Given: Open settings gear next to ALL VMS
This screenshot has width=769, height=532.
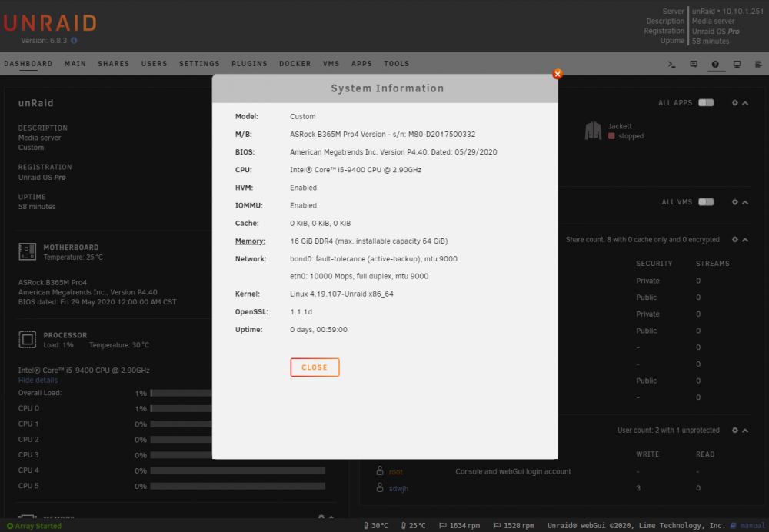Looking at the screenshot, I should (734, 202).
